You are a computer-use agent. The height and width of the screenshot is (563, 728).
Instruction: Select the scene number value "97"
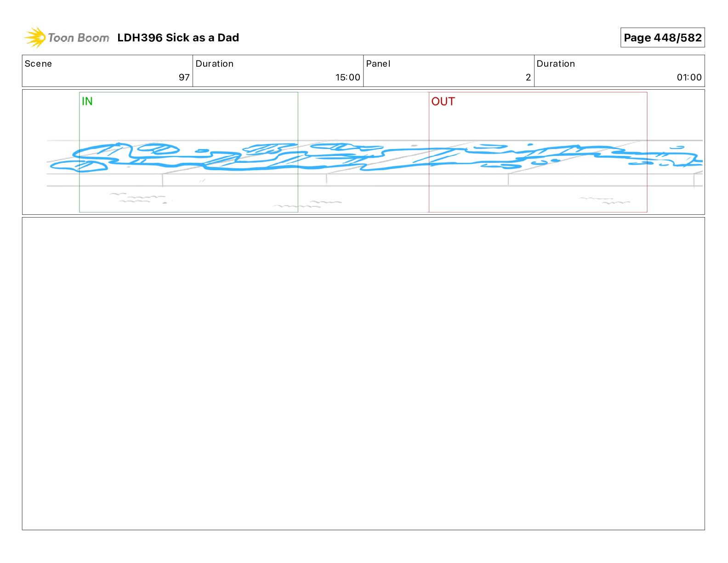(x=184, y=77)
